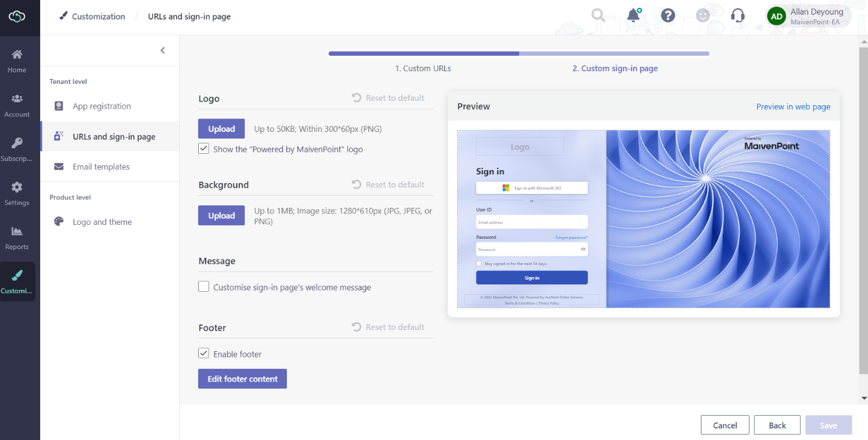The image size is (868, 440).
Task: Click the breadcrumb brush icon
Action: click(x=64, y=16)
